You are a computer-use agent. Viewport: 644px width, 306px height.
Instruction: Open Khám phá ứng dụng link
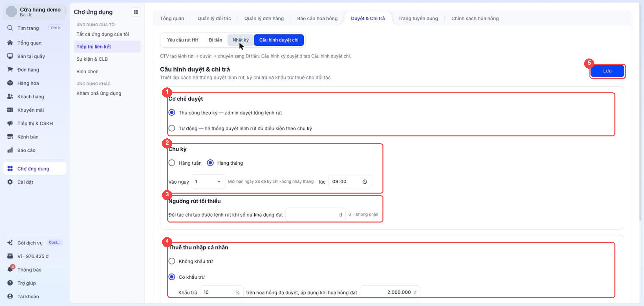coord(99,93)
